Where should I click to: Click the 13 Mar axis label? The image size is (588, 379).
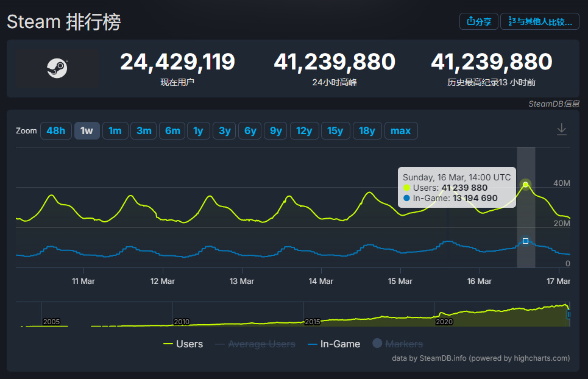[242, 281]
